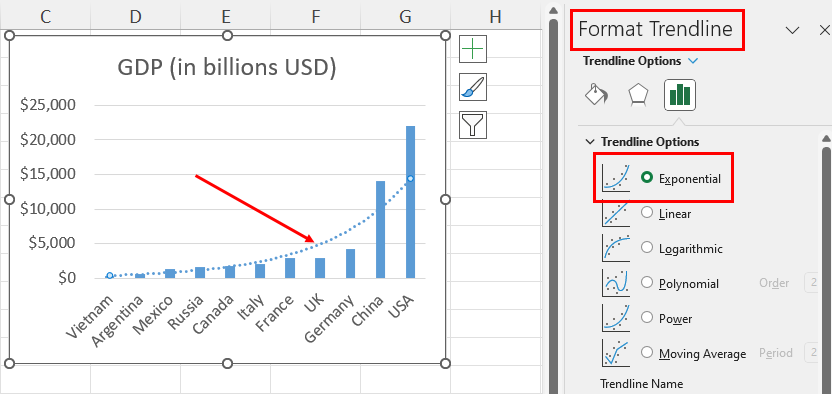The height and width of the screenshot is (394, 832).
Task: Select column F header
Action: tap(315, 17)
